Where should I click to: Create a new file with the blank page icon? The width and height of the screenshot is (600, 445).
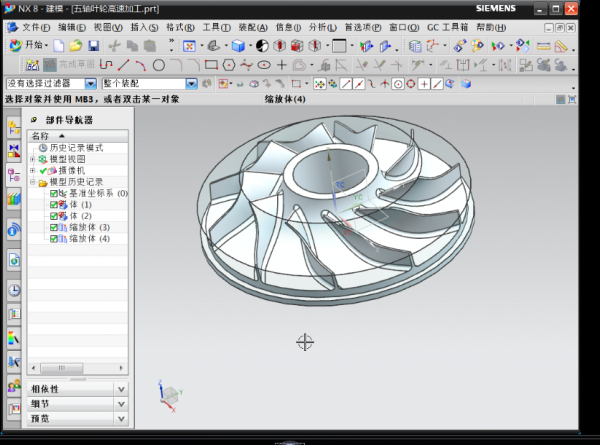pyautogui.click(x=60, y=46)
